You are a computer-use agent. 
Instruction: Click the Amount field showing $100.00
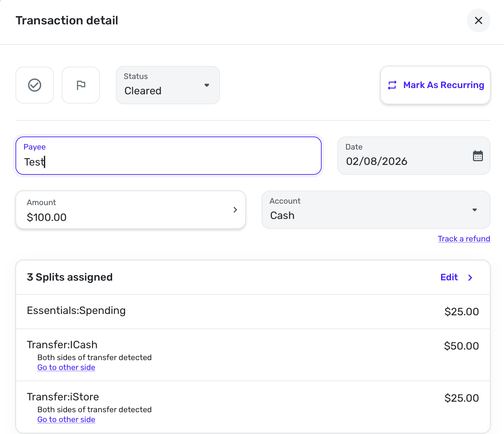coord(125,210)
